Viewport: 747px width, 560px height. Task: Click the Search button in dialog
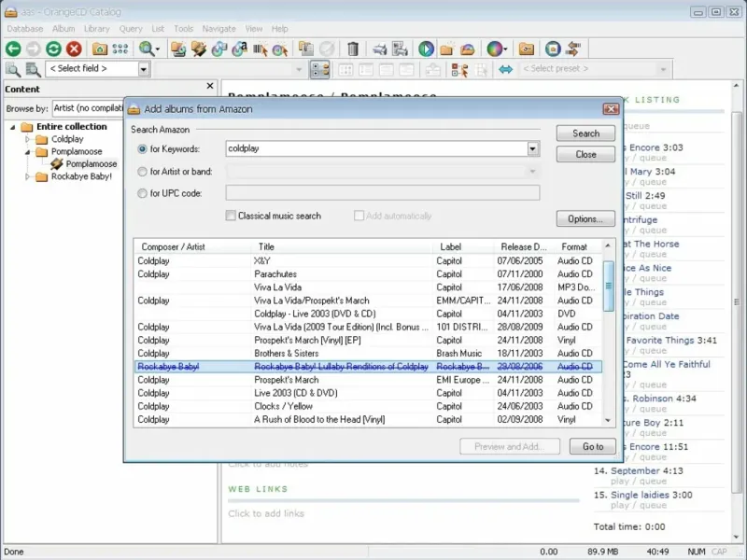[585, 133]
